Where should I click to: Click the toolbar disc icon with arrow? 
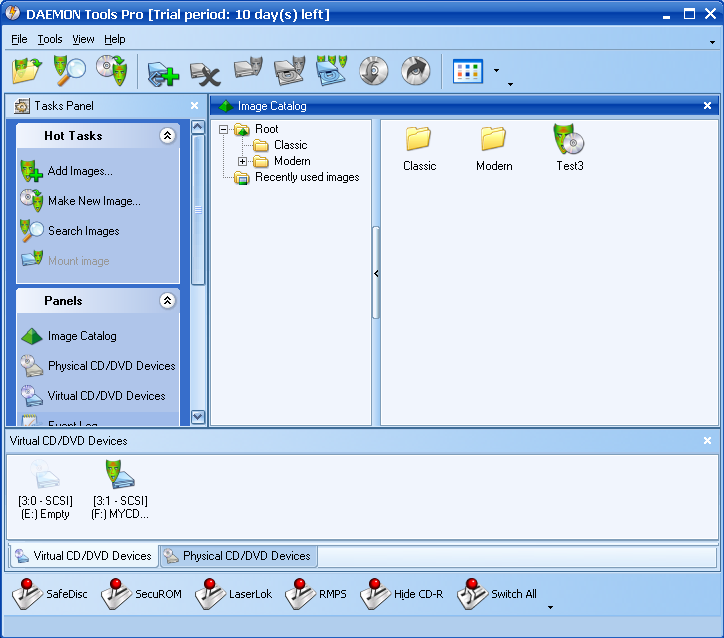[x=416, y=71]
